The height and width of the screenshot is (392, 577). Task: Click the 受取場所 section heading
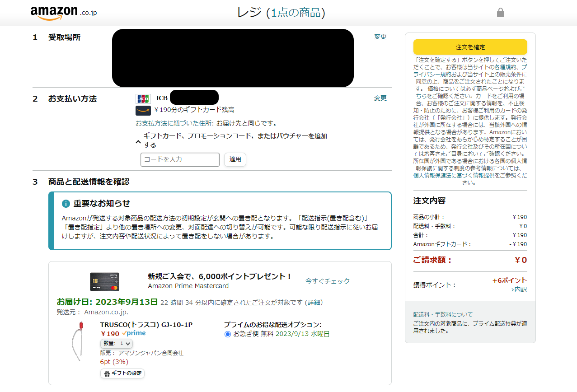64,37
